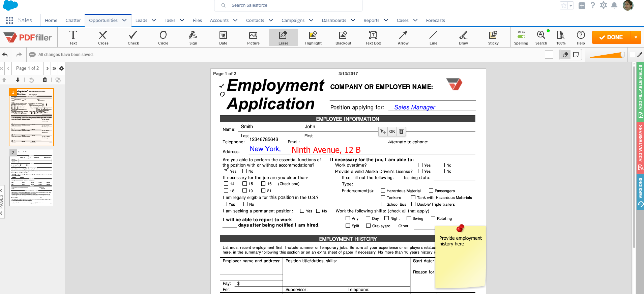Select the Draw tool
The width and height of the screenshot is (644, 294).
point(463,37)
